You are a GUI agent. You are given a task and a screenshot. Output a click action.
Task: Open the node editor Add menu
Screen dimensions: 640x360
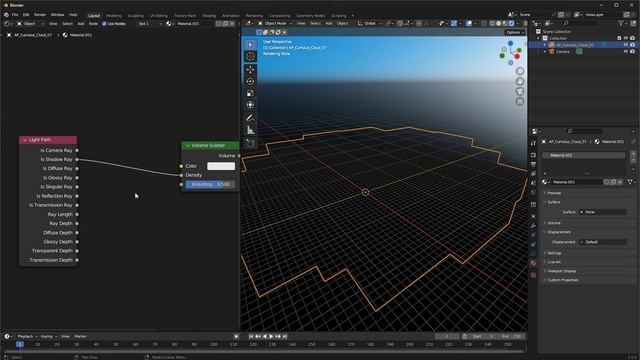point(81,24)
